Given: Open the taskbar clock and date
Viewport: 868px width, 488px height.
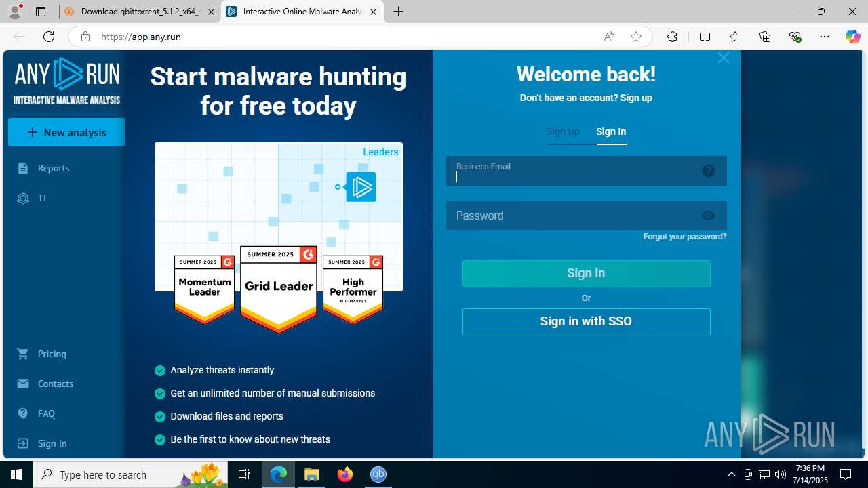Looking at the screenshot, I should (x=810, y=474).
